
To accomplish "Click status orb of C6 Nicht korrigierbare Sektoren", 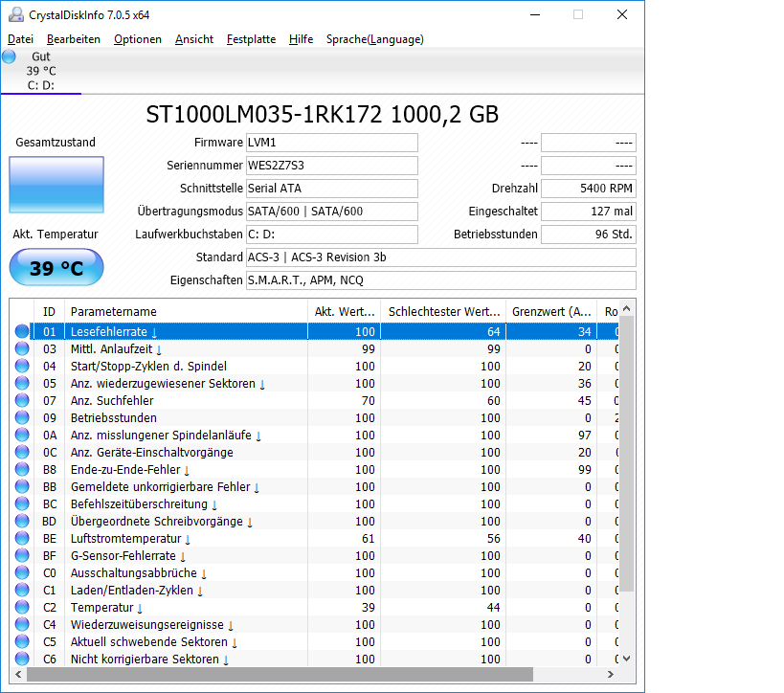I will click(22, 659).
